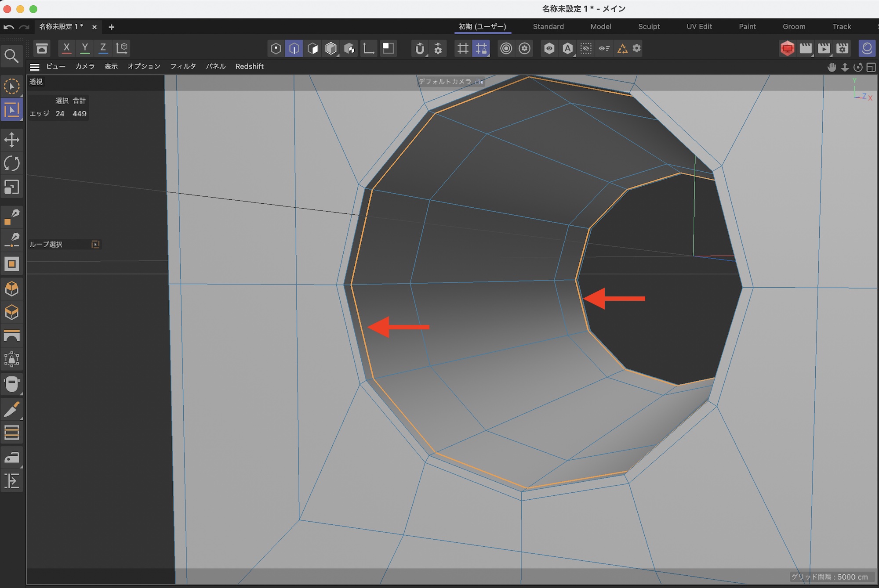Open the viewport hamburger menu
The height and width of the screenshot is (588, 879).
coord(35,67)
